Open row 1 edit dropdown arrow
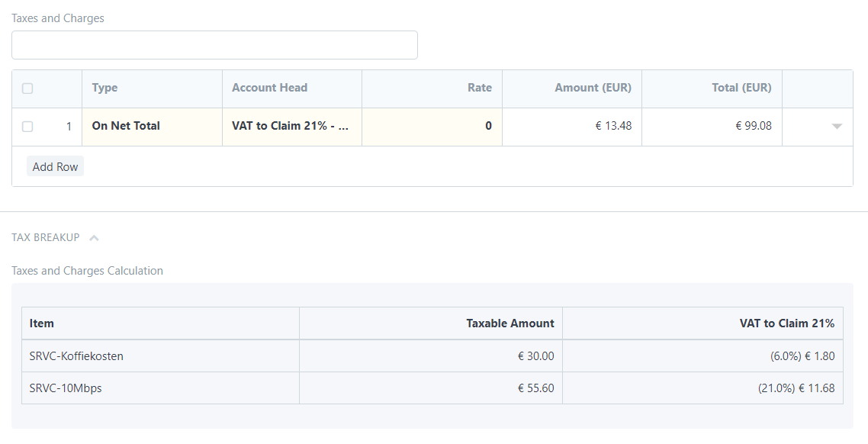 point(836,127)
